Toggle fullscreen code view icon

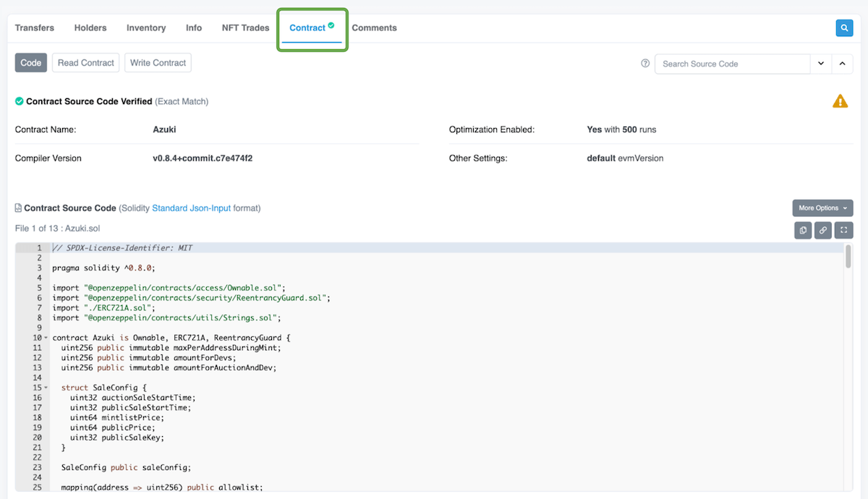pos(843,230)
